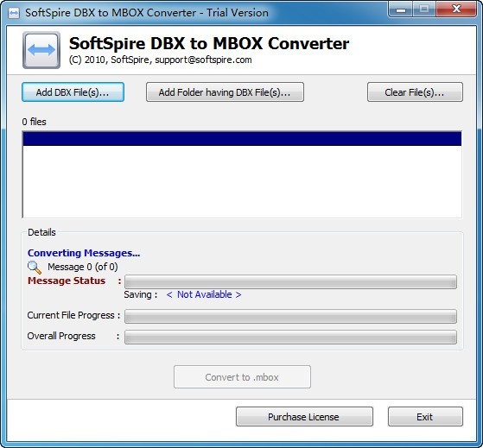Click the support@softspire.com copyright line
The image size is (483, 448).
[x=160, y=60]
